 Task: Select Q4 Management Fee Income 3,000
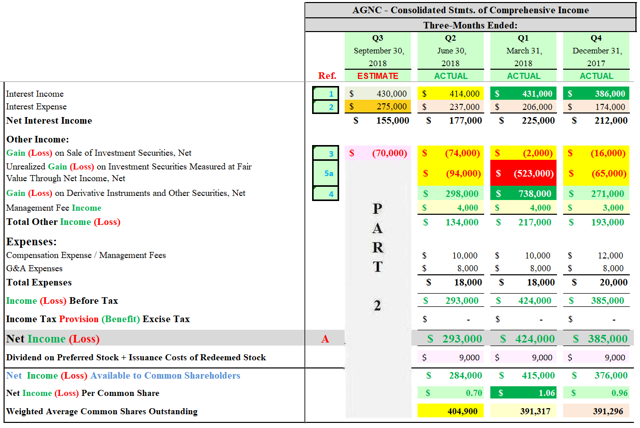point(596,208)
